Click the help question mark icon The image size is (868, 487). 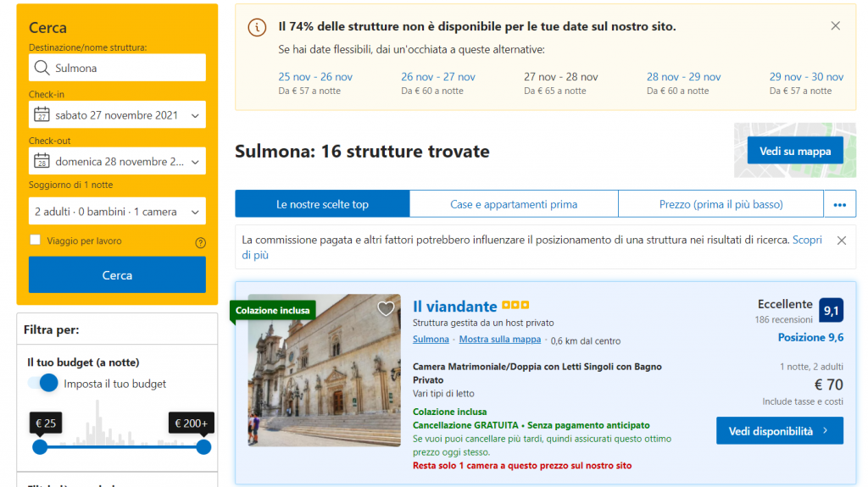[x=200, y=242]
